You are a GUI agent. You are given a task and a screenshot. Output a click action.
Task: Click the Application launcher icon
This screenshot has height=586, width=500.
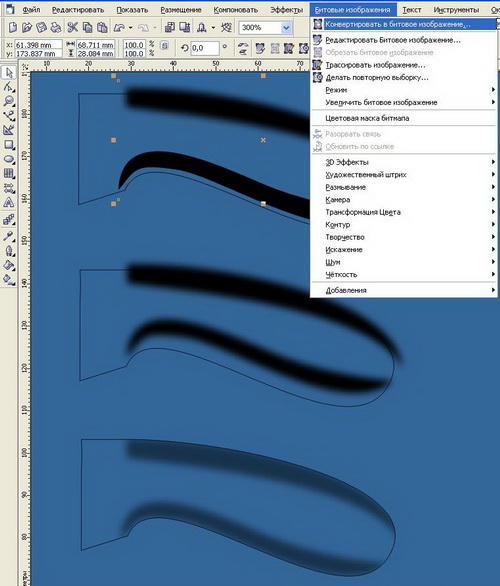[x=202, y=27]
